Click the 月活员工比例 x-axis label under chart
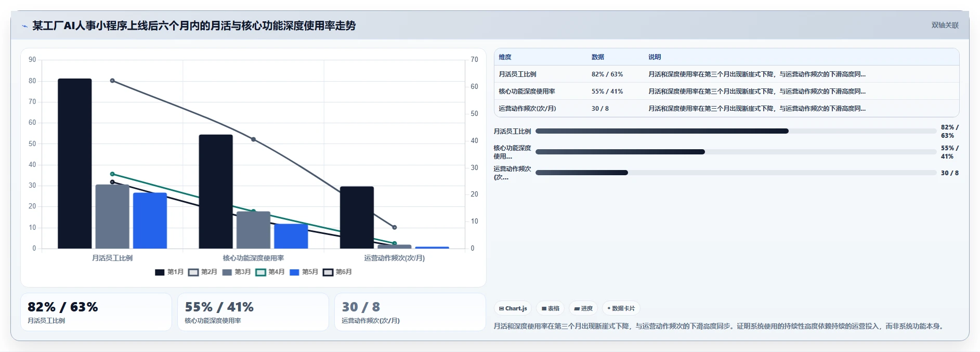The width and height of the screenshot is (980, 352). pos(112,258)
